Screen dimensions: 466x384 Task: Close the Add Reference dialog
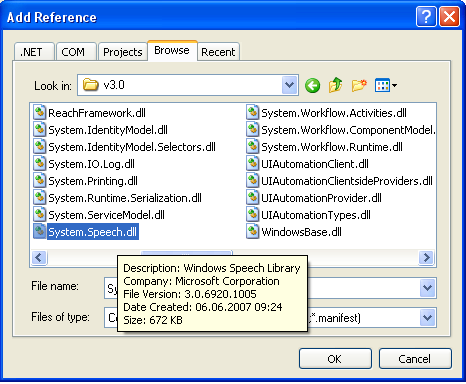click(x=449, y=16)
